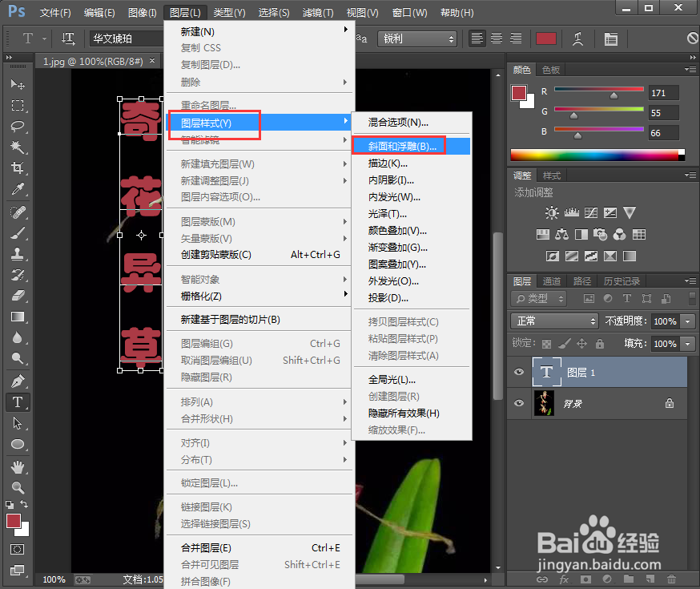Choose 斜面和浮雕(B)... from submenu
Image resolution: width=700 pixels, height=589 pixels.
click(411, 147)
